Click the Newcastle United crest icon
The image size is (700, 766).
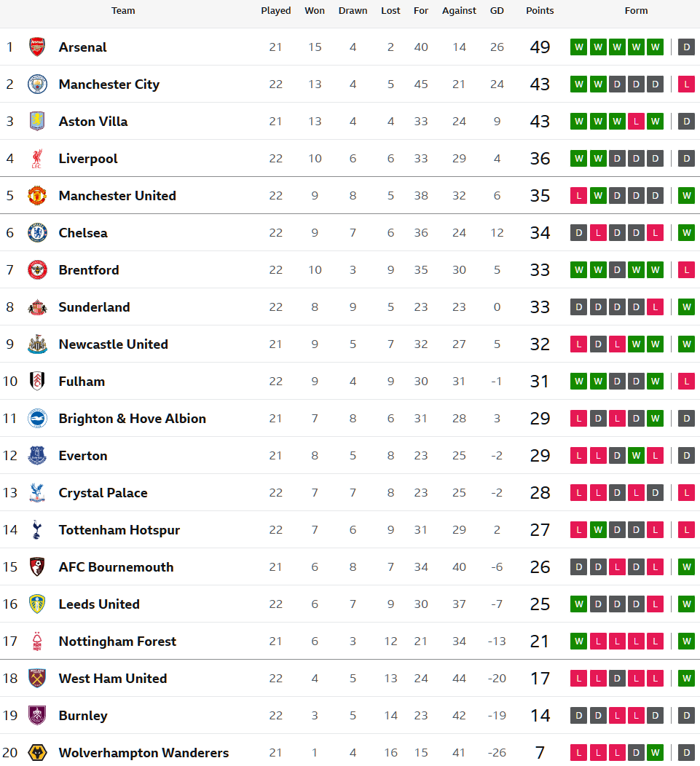pos(37,344)
